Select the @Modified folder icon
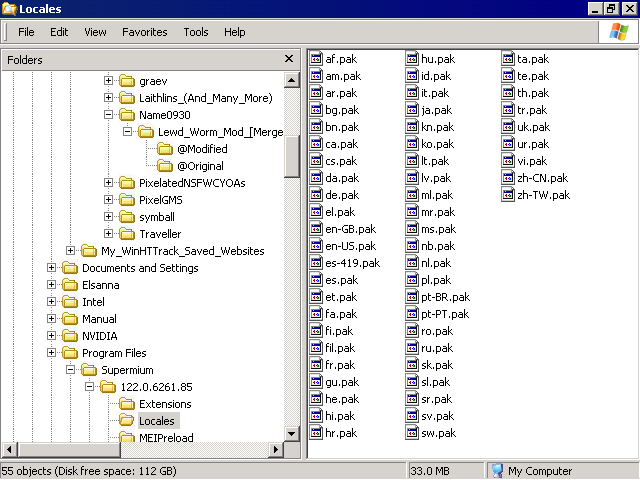This screenshot has width=640, height=480. coord(165,149)
